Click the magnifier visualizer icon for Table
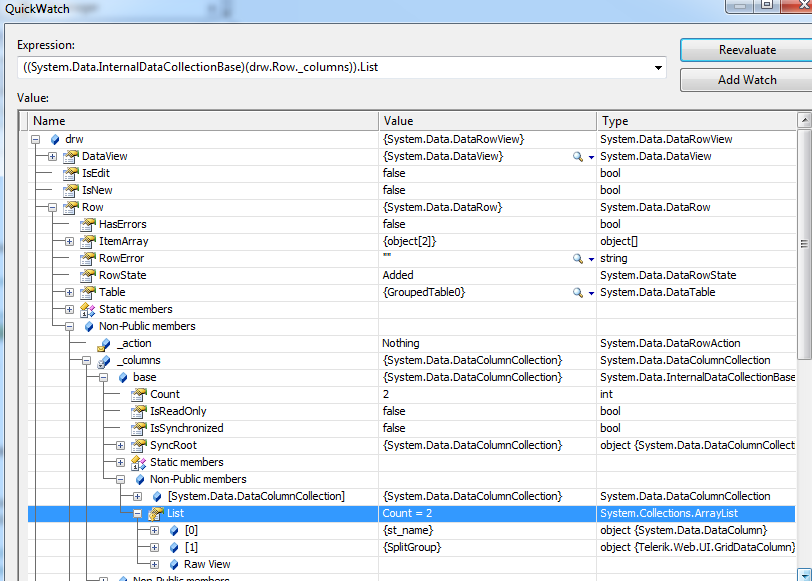 pyautogui.click(x=577, y=293)
